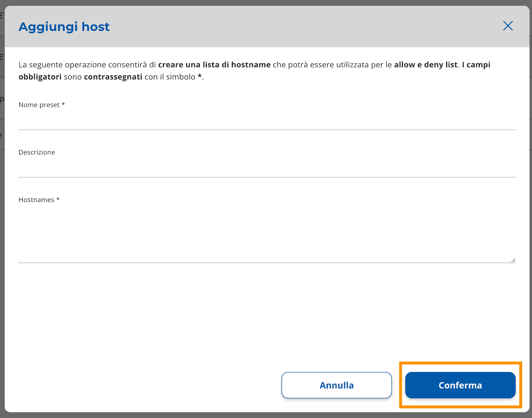Click the Hostnames textarea resize handle

[x=513, y=260]
